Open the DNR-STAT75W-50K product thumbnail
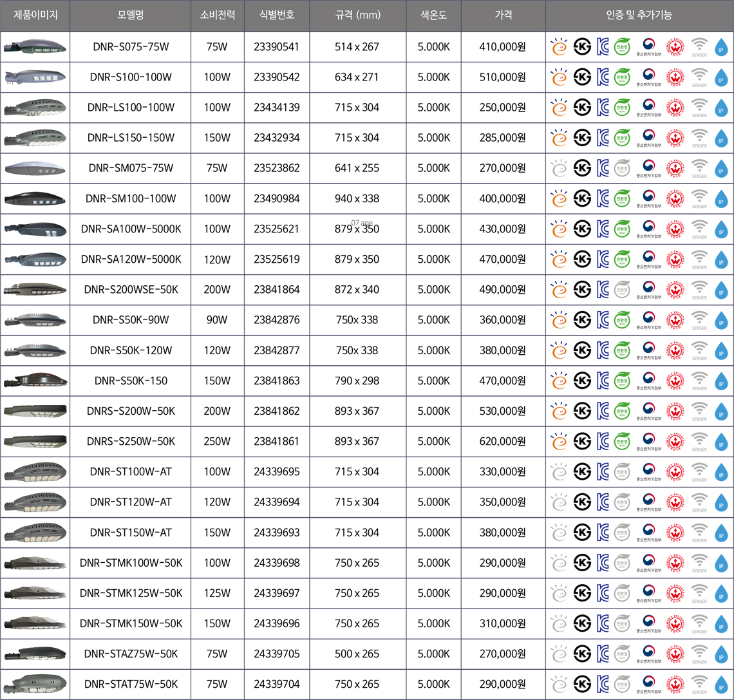The width and height of the screenshot is (734, 700). click(35, 684)
